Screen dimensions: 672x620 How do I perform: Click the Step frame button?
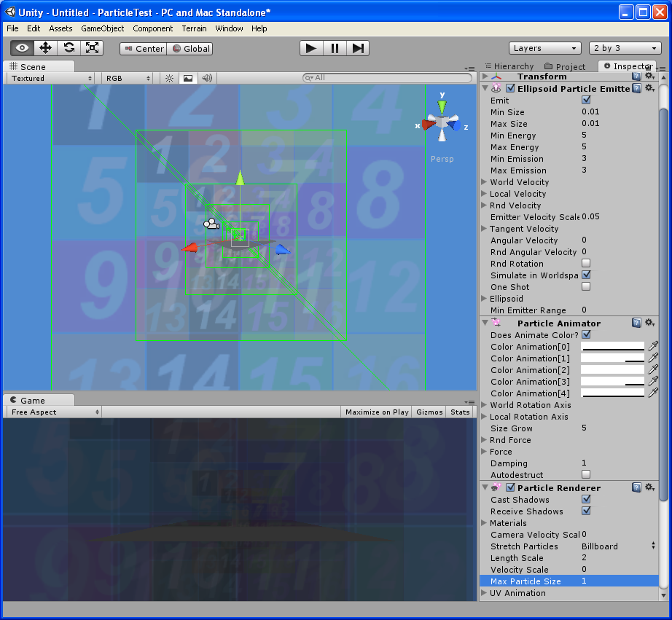pos(357,48)
